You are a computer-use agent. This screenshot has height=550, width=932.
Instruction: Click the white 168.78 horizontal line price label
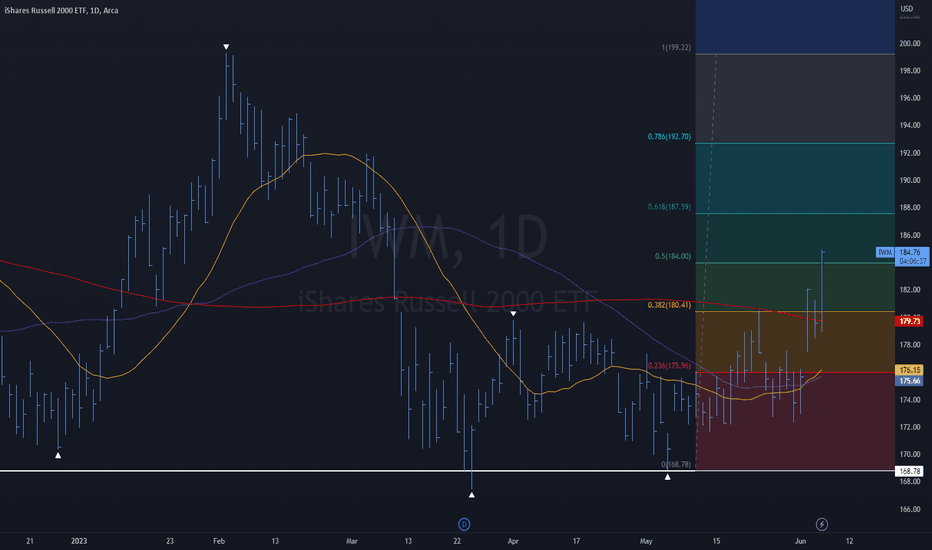909,471
